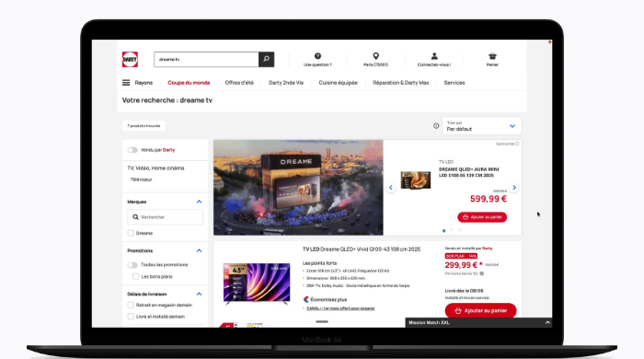Click the Paris store location pin
This screenshot has height=359, width=644.
coord(375,56)
